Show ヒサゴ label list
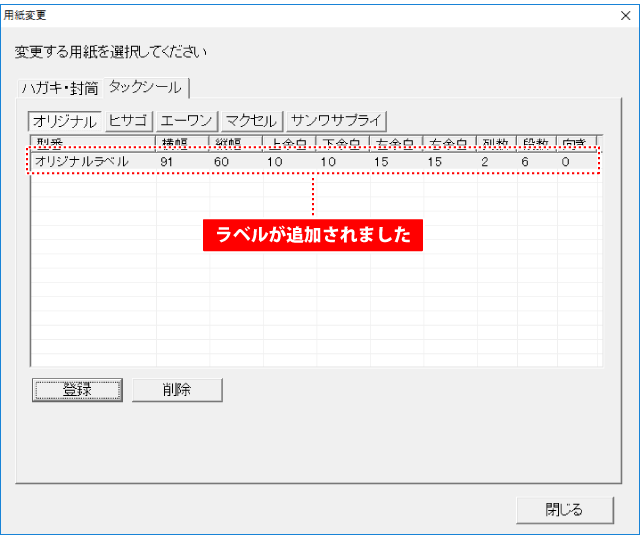640x539 pixels. [x=128, y=121]
